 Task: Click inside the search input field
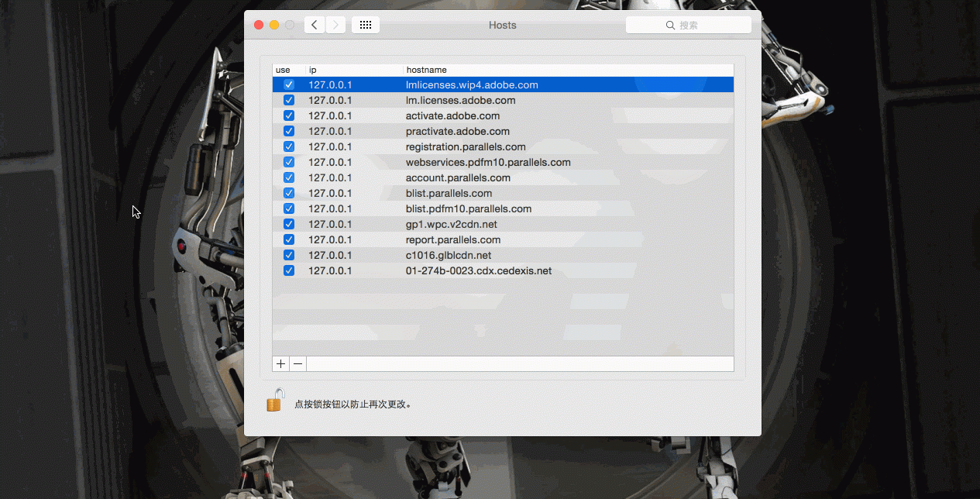(701, 24)
